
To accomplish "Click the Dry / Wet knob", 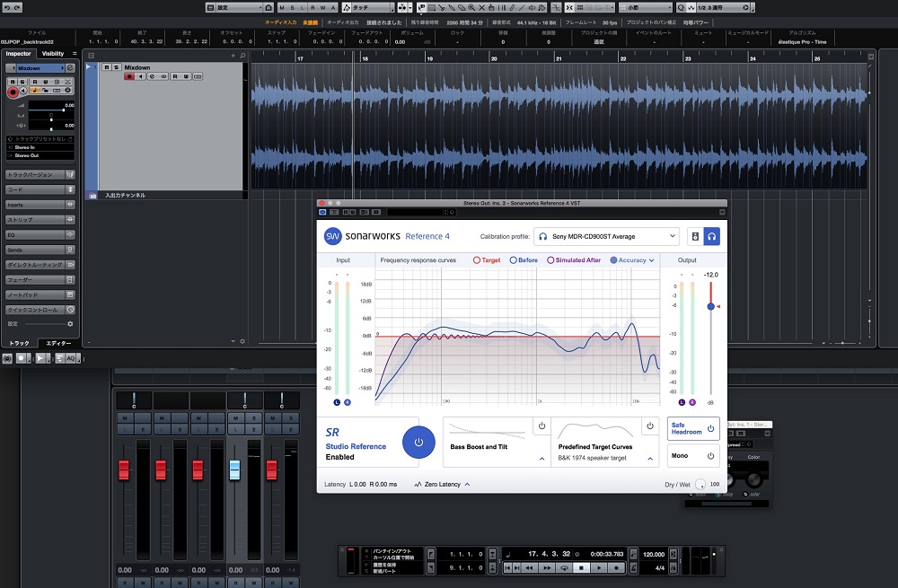I will 700,485.
